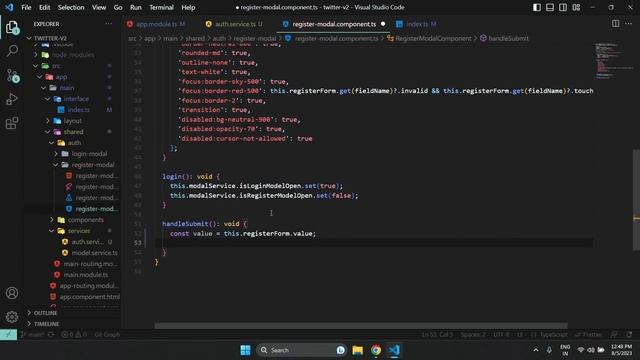Click the Windows Start button
Screen dimensions: 640x360
coord(245,350)
